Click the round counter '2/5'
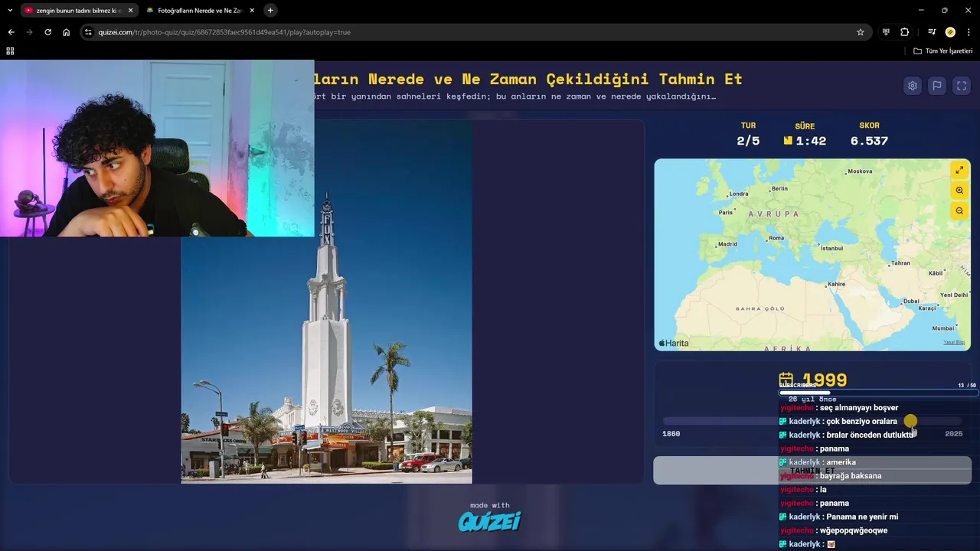This screenshot has width=980, height=551. point(748,141)
